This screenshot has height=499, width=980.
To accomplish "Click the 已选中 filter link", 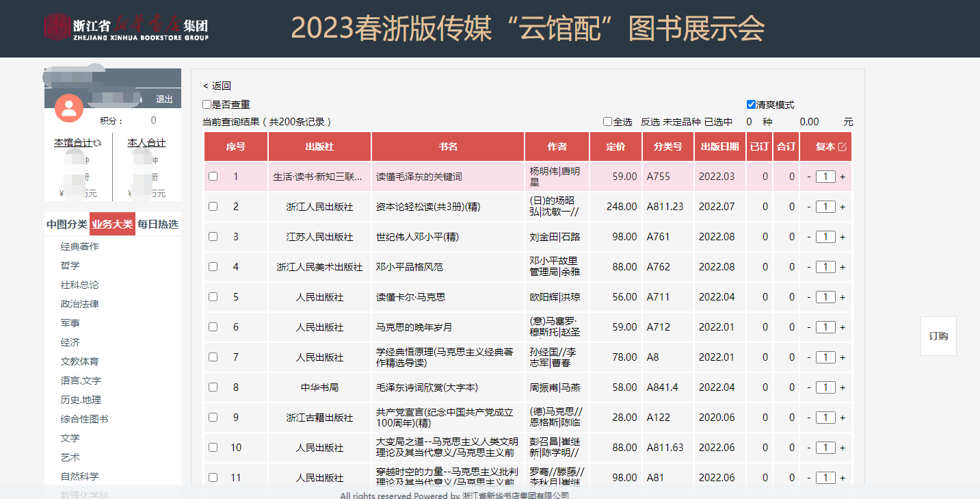I will pos(718,122).
